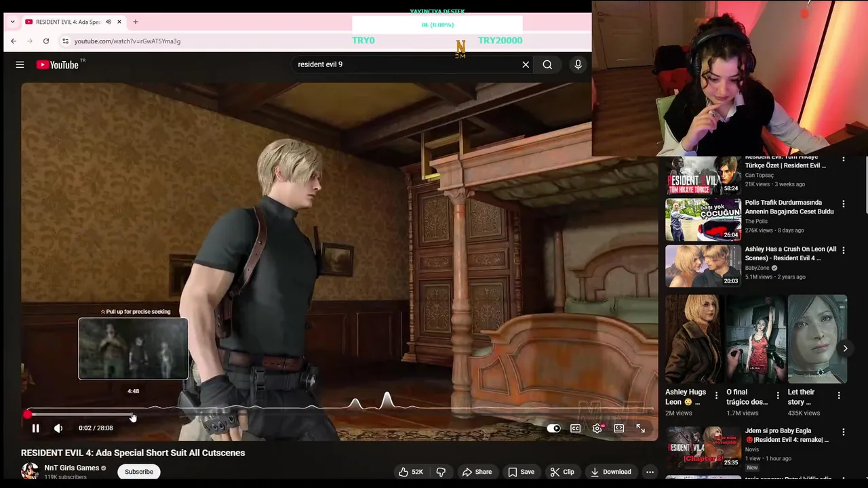Close the RESIDENT EVIL 4 tab

(x=119, y=22)
